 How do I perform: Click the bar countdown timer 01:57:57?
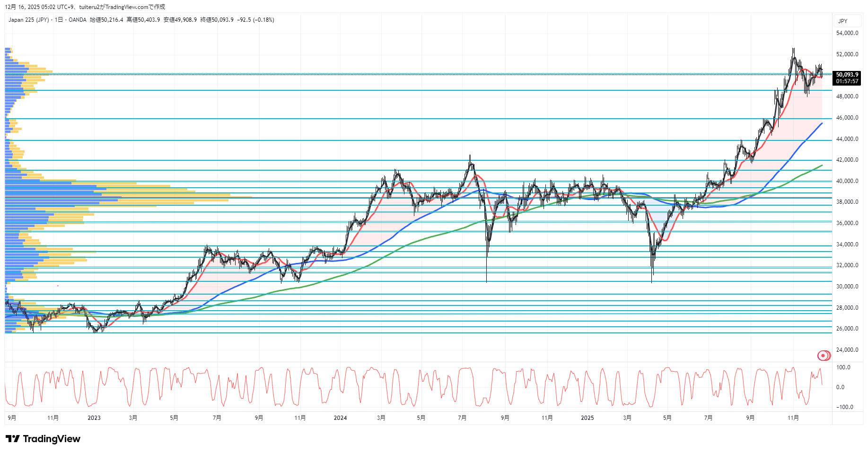847,81
